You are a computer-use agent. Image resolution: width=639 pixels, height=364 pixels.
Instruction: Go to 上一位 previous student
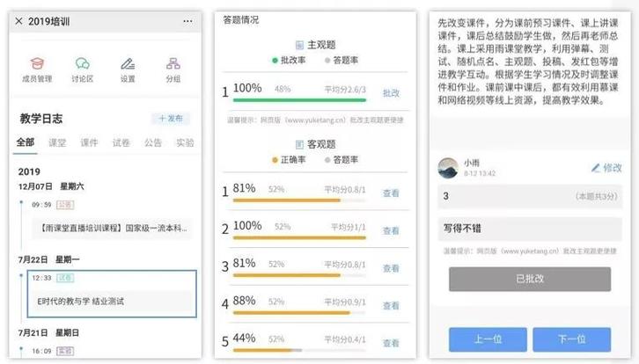488,339
